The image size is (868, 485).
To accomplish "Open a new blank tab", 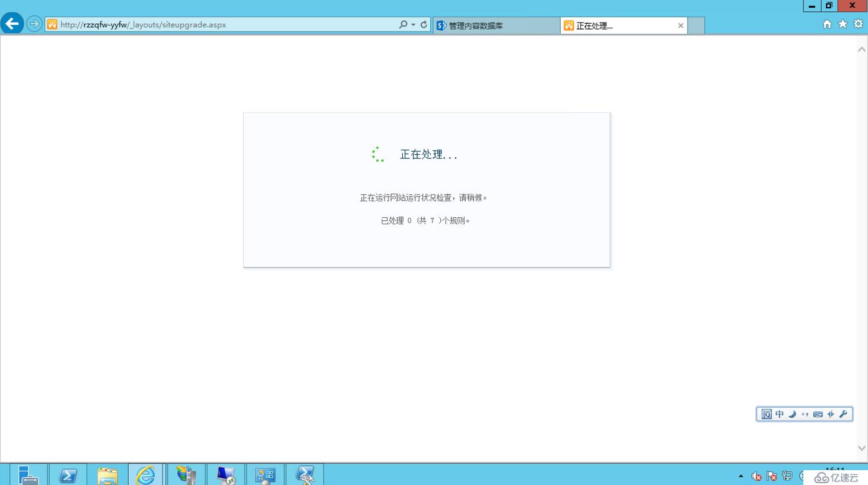I will click(x=696, y=26).
